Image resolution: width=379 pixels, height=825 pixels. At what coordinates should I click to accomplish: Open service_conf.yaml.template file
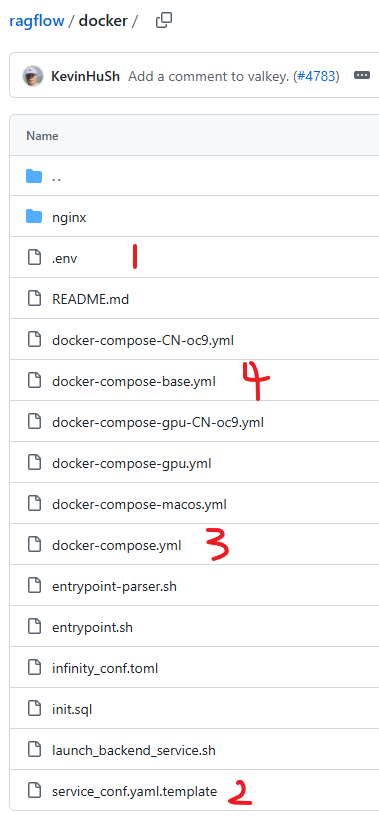tap(134, 791)
